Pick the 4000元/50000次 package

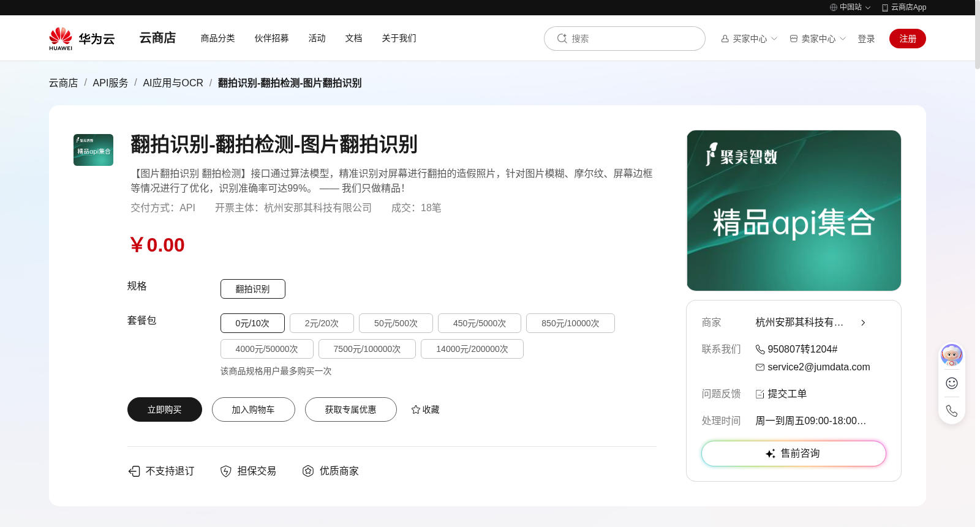tap(267, 349)
